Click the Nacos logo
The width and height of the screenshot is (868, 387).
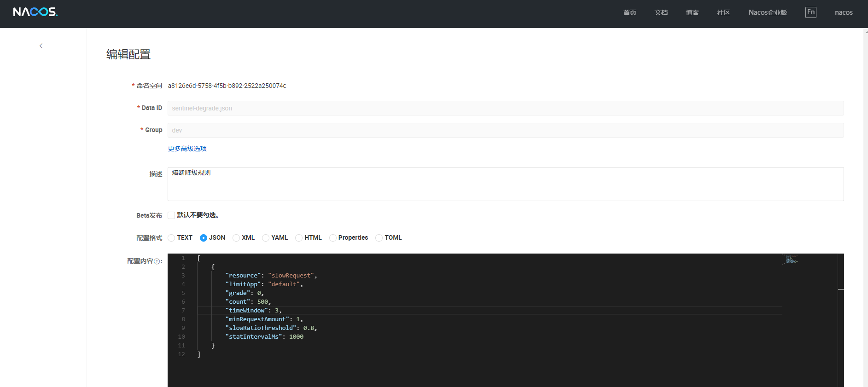click(35, 12)
